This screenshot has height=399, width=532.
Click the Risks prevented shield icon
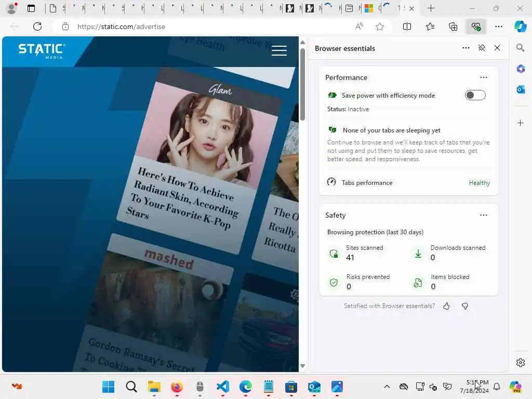pos(334,282)
